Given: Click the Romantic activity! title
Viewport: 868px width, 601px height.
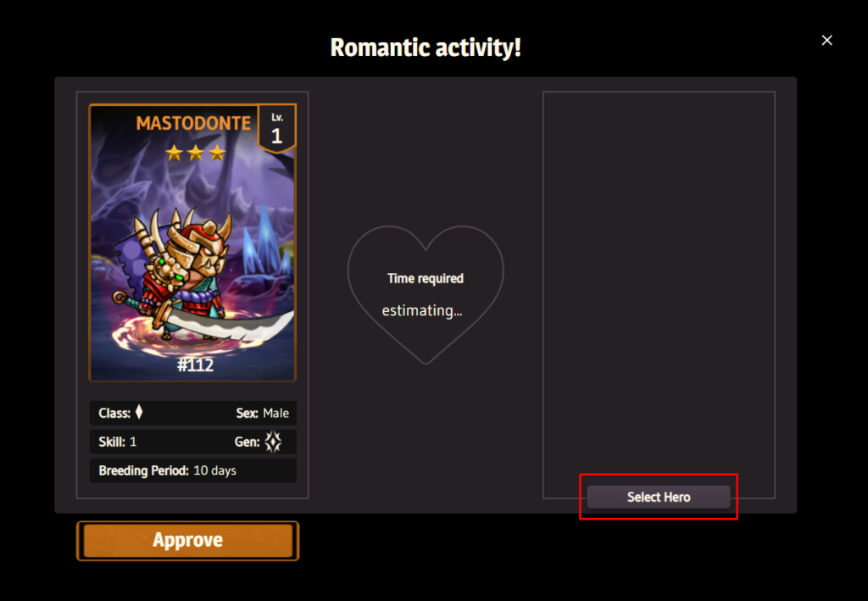Looking at the screenshot, I should coord(426,47).
